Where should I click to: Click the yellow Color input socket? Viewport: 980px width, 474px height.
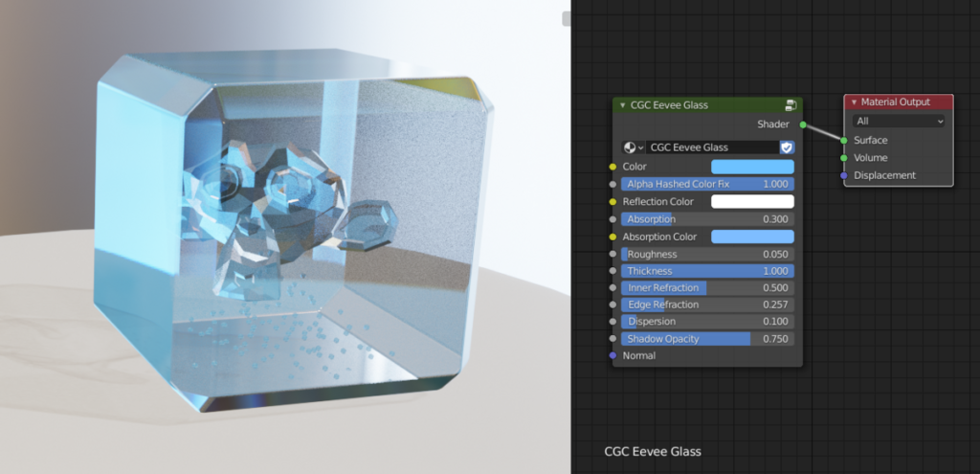click(612, 167)
